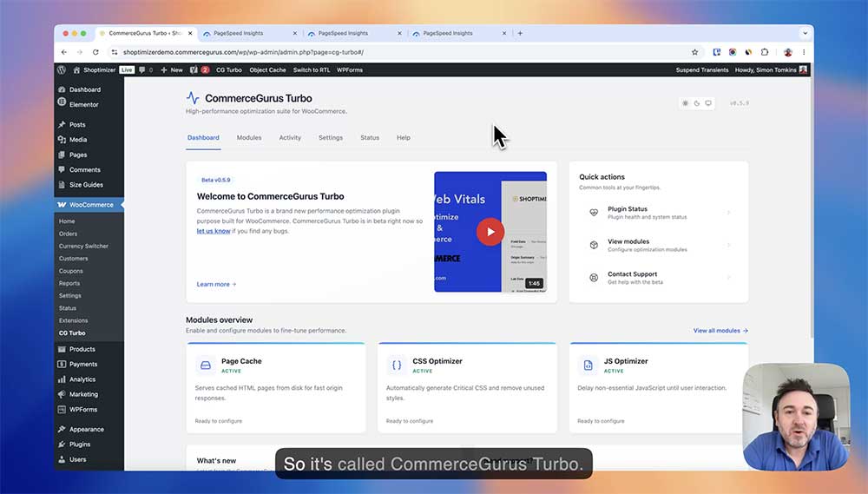Screen dimensions: 868x494
Task: Select the Dashboard tab in Turbo
Action: pos(203,137)
